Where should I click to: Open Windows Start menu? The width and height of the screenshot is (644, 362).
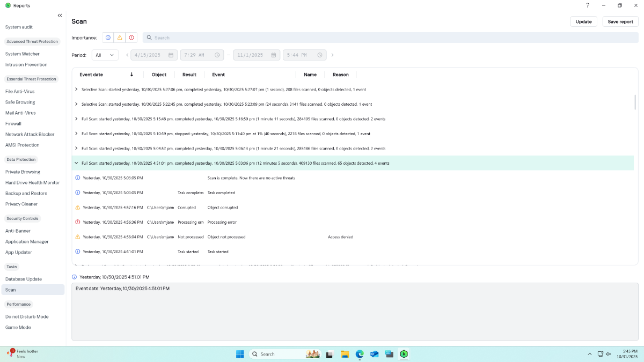click(x=240, y=354)
